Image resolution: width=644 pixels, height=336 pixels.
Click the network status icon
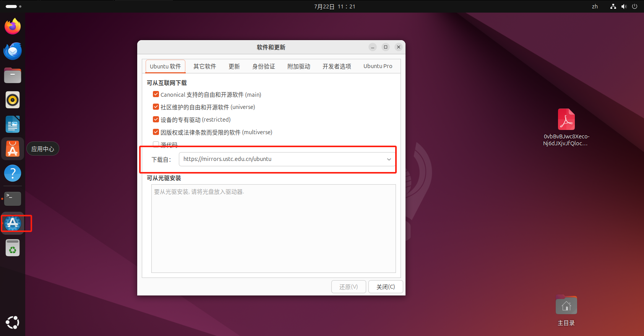(x=613, y=6)
